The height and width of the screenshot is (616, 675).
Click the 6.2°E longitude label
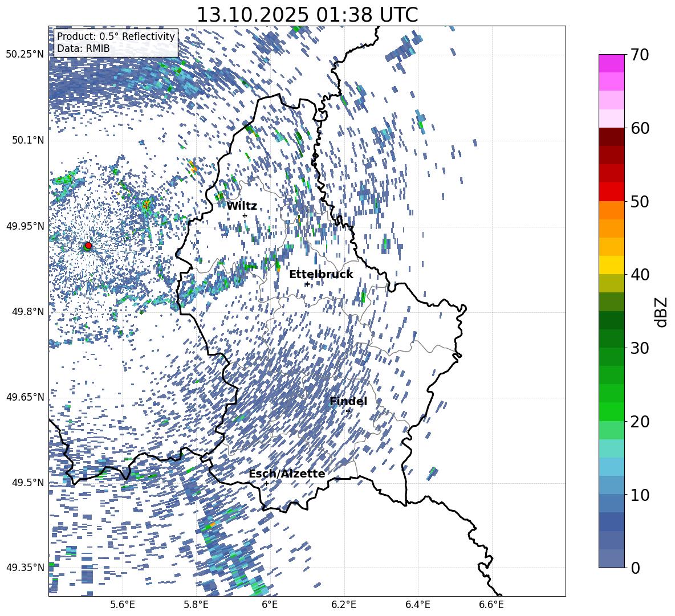tap(344, 605)
